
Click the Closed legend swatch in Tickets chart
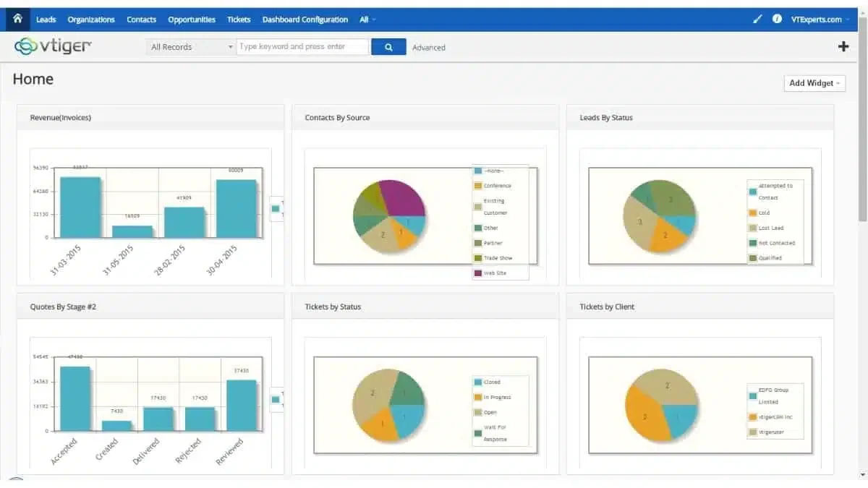[x=478, y=382]
